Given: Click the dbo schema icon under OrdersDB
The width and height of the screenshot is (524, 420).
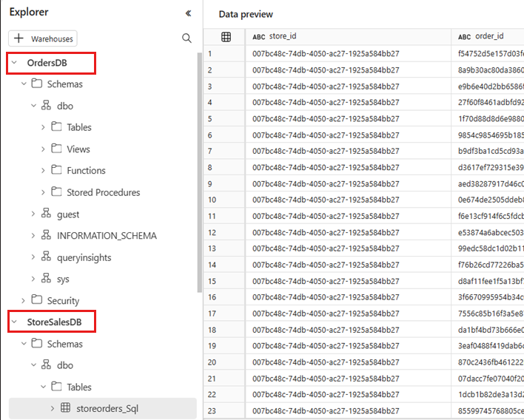Looking at the screenshot, I should [x=46, y=106].
